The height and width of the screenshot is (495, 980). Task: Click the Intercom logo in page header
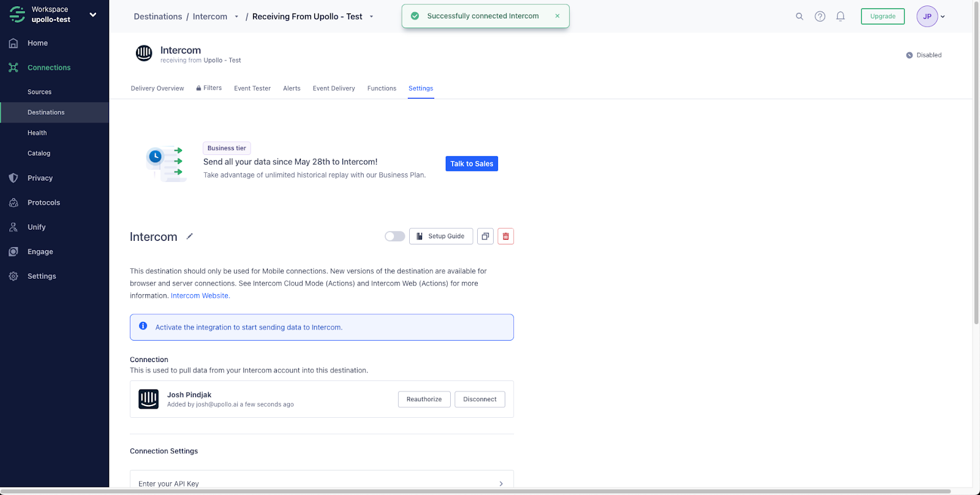pos(144,53)
